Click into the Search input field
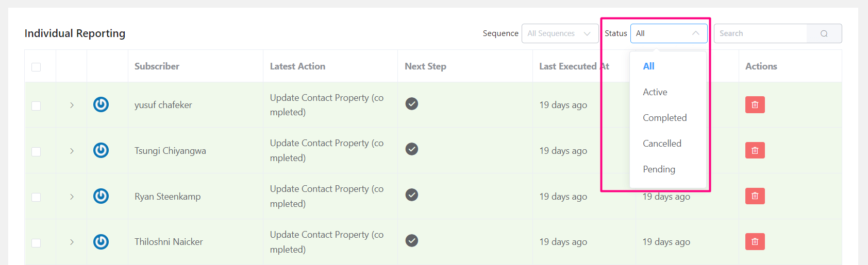Viewport: 868px width, 265px height. coord(761,33)
